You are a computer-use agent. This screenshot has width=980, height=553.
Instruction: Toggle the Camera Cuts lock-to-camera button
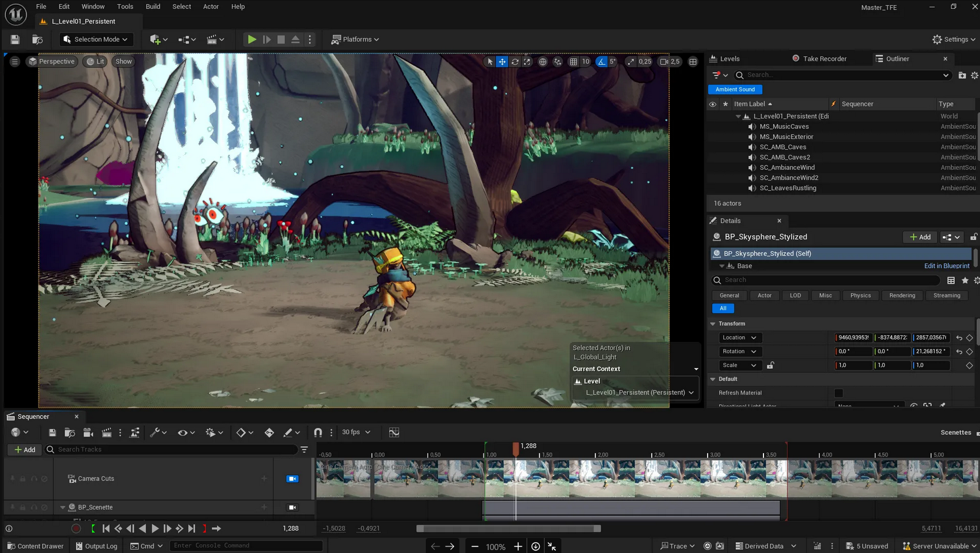(x=292, y=479)
